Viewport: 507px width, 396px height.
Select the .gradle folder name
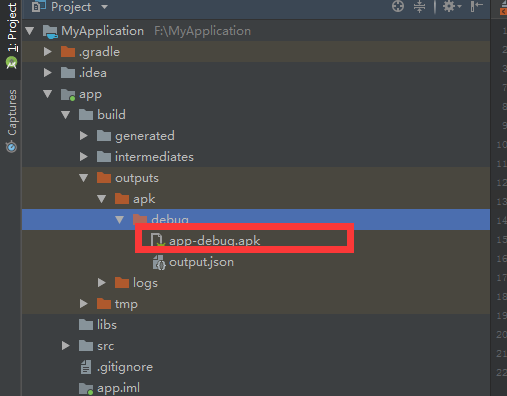[x=100, y=52]
